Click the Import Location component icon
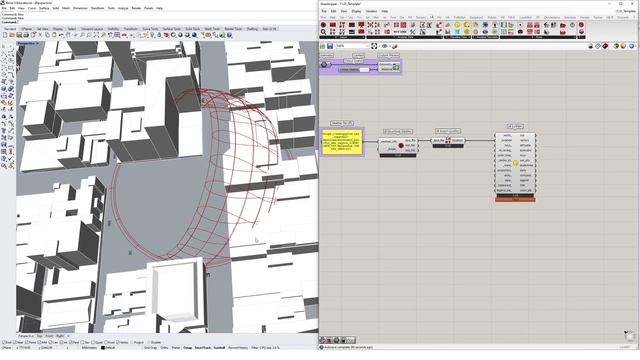Viewport: 640px width, 360px height. (448, 140)
